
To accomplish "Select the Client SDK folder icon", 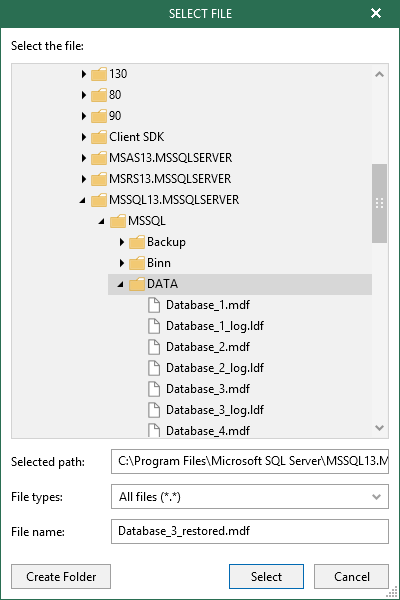I will click(99, 137).
